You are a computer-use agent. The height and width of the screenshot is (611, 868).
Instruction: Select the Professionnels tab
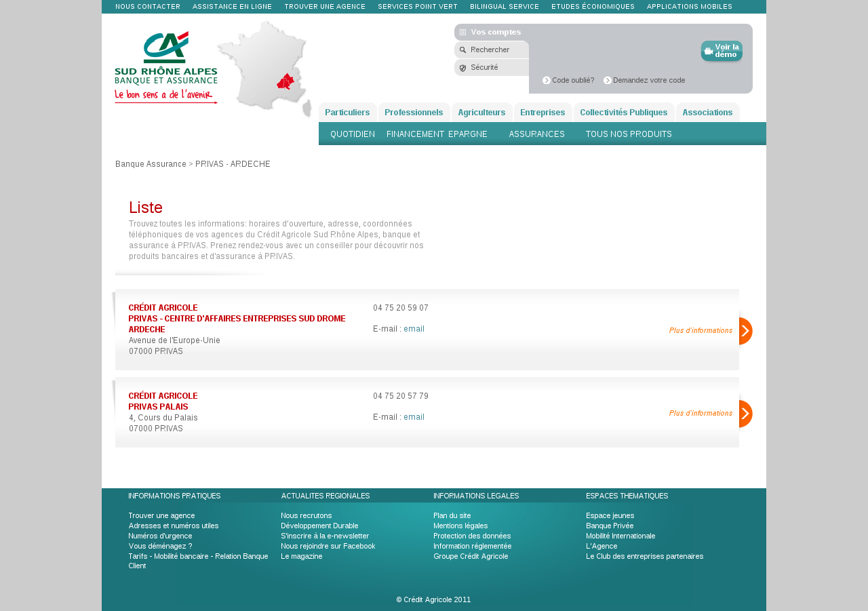(414, 113)
